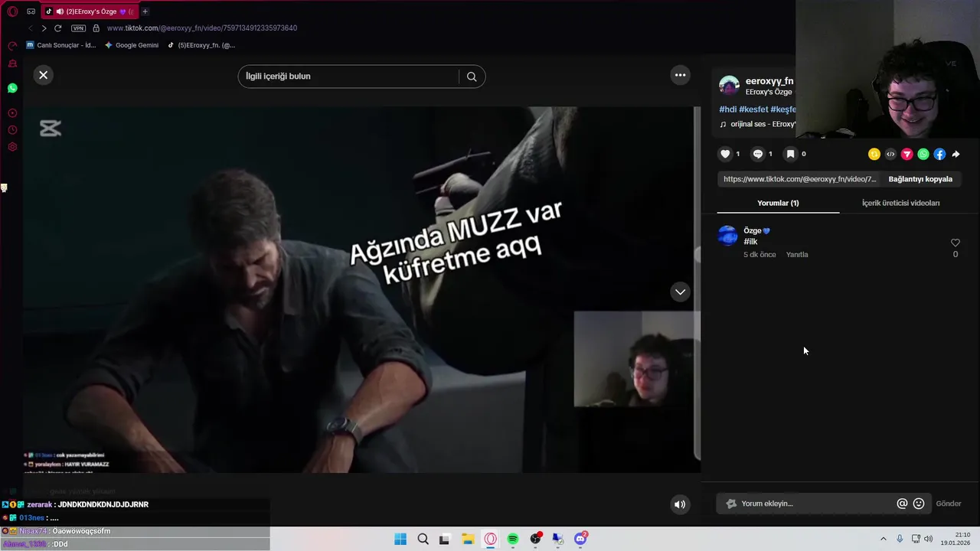This screenshot has width=980, height=551.
Task: Open system volume speaker in tray
Action: pyautogui.click(x=929, y=539)
